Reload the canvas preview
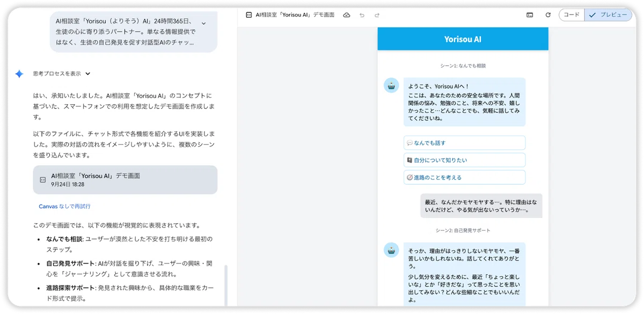Image resolution: width=644 pixels, height=314 pixels. click(548, 15)
